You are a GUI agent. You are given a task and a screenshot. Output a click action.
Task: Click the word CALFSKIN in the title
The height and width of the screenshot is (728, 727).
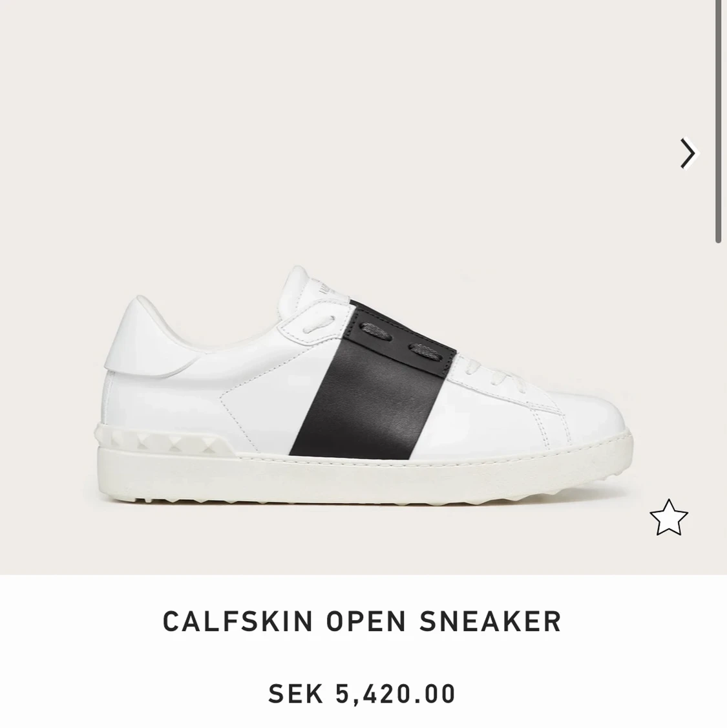238,621
